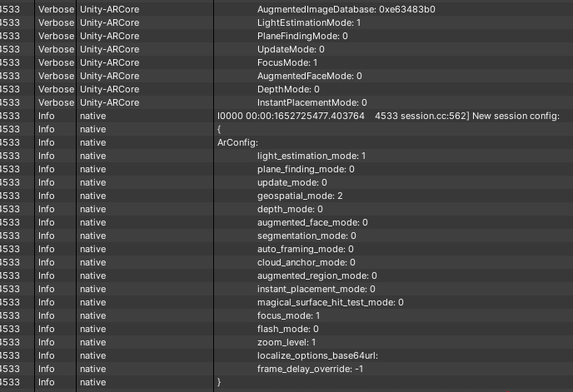Click the magical_surface_hit_test_mode: 0 message

pyautogui.click(x=331, y=302)
